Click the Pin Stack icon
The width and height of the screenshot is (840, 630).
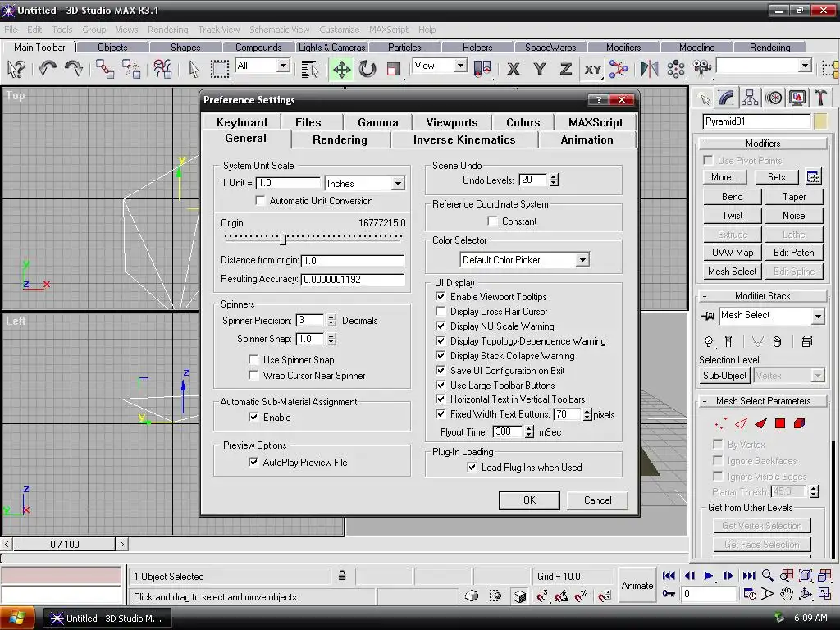pyautogui.click(x=708, y=316)
